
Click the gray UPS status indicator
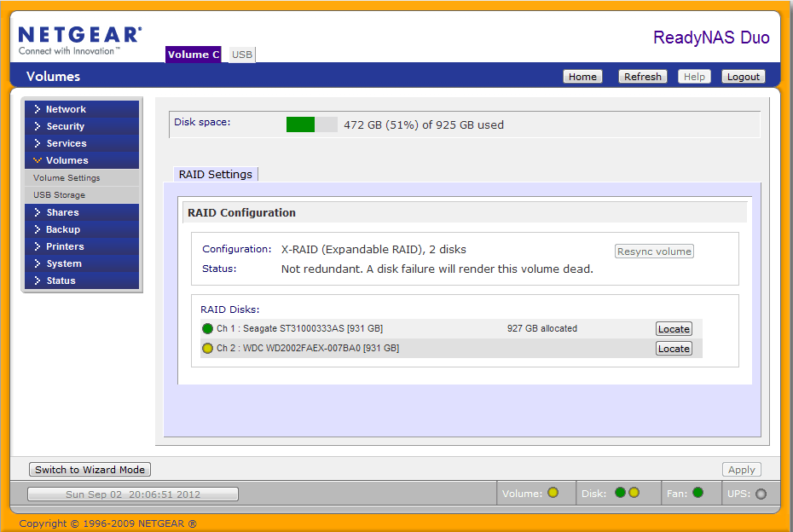[x=761, y=494]
